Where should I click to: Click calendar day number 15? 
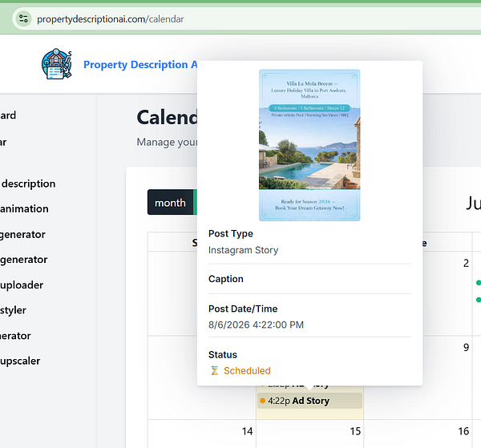pos(355,431)
